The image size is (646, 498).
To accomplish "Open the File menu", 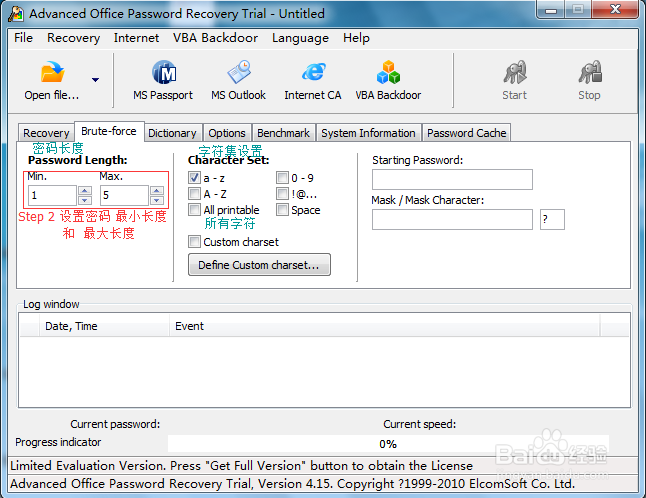I will click(x=23, y=38).
